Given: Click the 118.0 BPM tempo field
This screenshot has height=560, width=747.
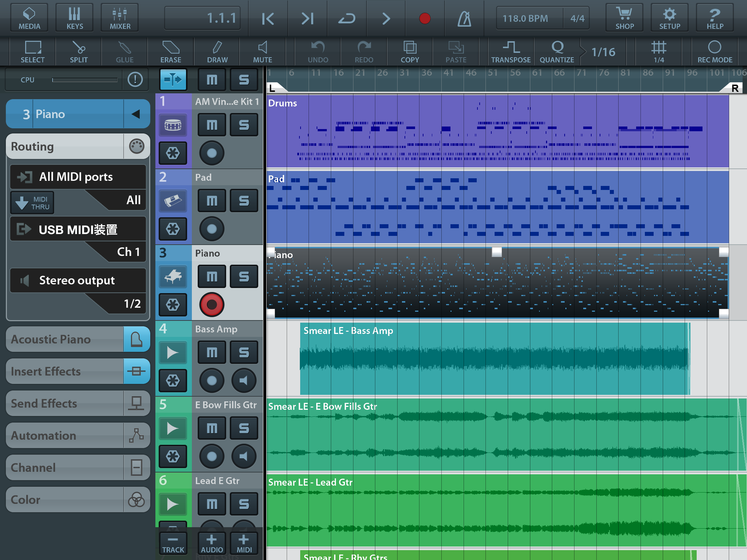Looking at the screenshot, I should pos(525,18).
